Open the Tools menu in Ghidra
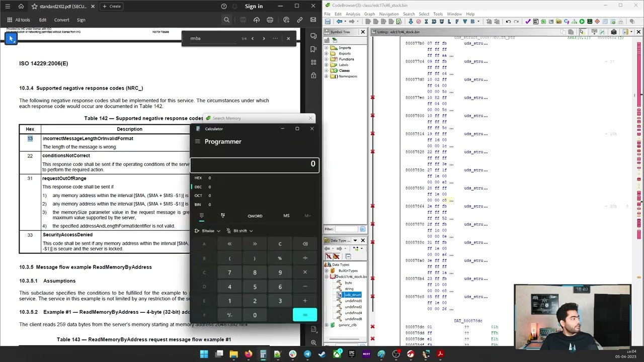644x362 pixels. 438,14
